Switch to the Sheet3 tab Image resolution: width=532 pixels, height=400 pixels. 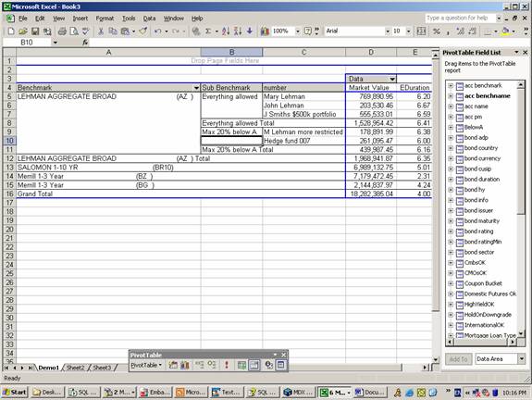(x=102, y=368)
